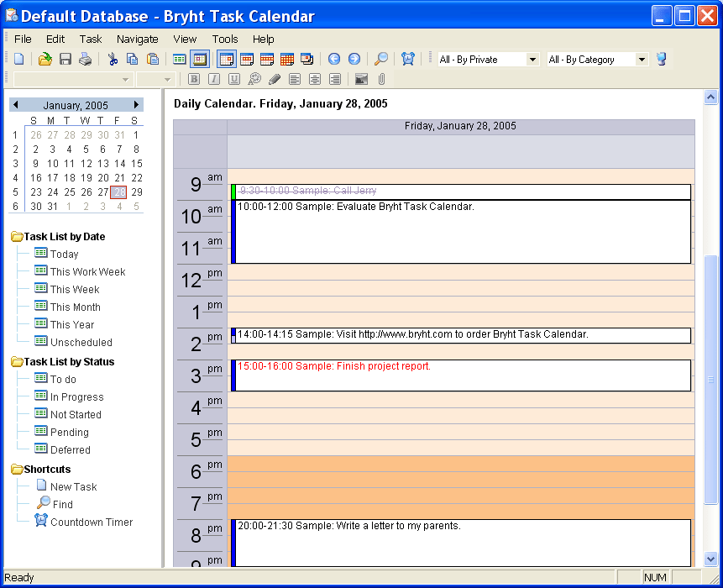The height and width of the screenshot is (588, 723).
Task: Click the Copy icon in toolbar
Action: (x=133, y=59)
